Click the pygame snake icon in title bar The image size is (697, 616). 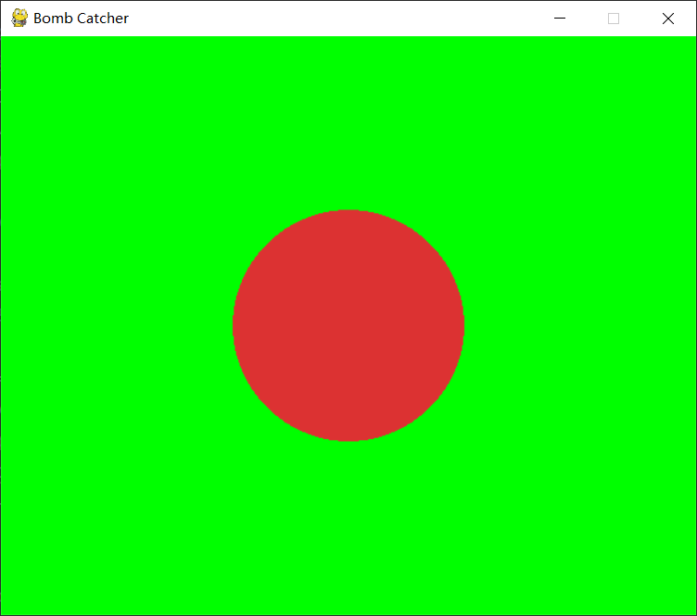[x=19, y=19]
